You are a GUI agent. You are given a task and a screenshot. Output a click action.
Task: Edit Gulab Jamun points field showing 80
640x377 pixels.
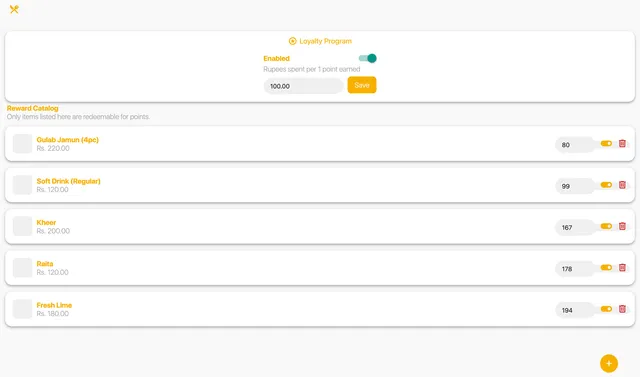(576, 145)
